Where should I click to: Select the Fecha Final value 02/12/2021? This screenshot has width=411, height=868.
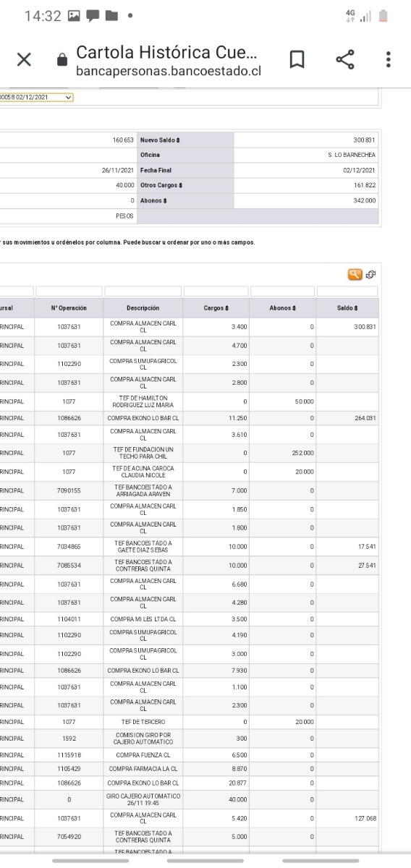[360, 170]
